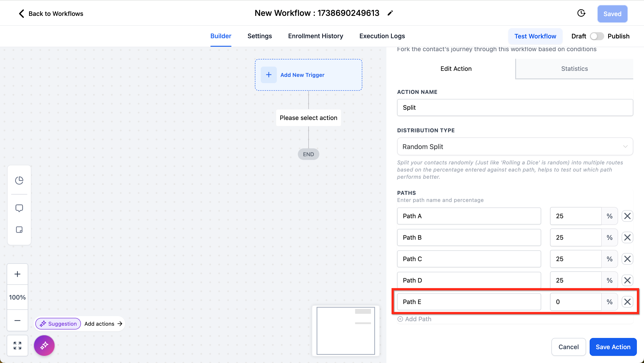Image resolution: width=644 pixels, height=363 pixels.
Task: Click the fit-to-screen expand icon
Action: tap(17, 346)
